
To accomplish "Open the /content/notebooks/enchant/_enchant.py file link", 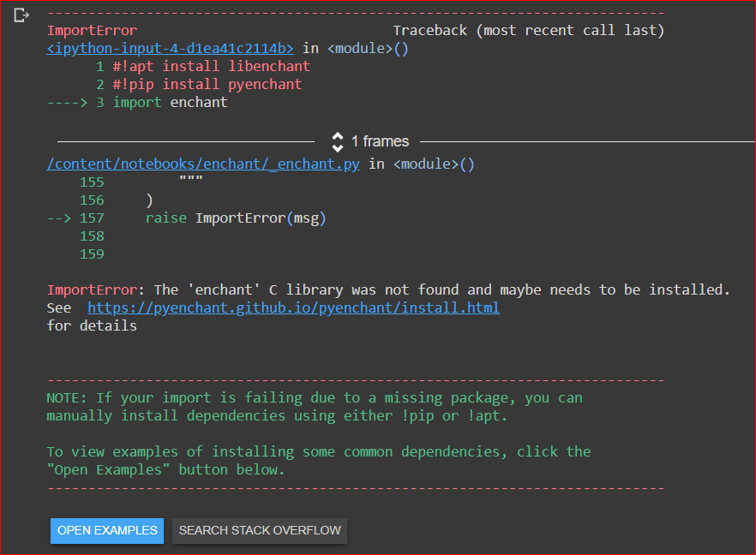I will [203, 164].
